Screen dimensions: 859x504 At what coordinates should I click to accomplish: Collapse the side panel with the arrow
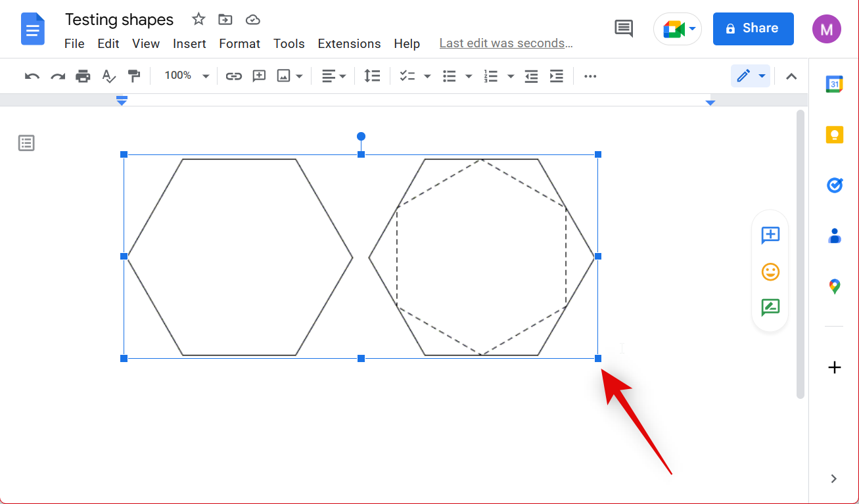[833, 478]
